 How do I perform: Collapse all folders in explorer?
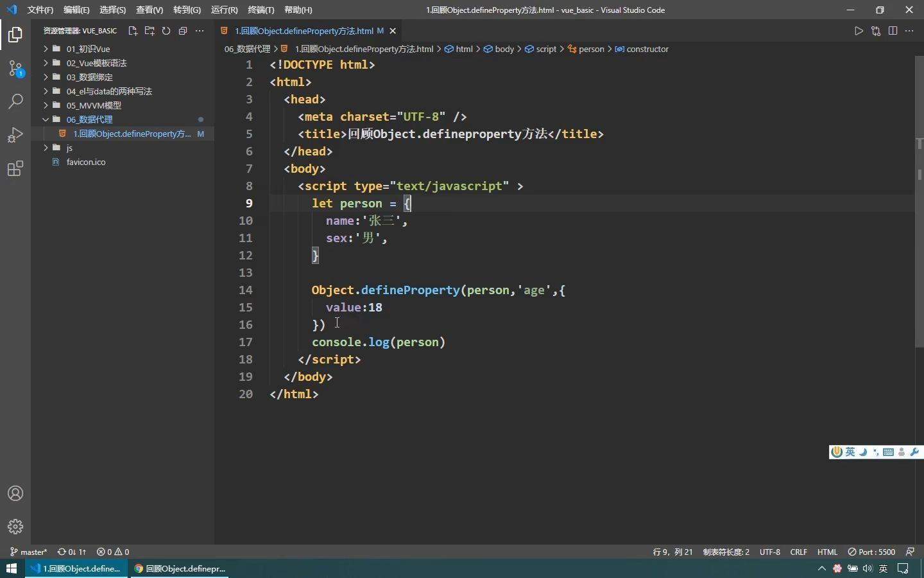click(183, 31)
